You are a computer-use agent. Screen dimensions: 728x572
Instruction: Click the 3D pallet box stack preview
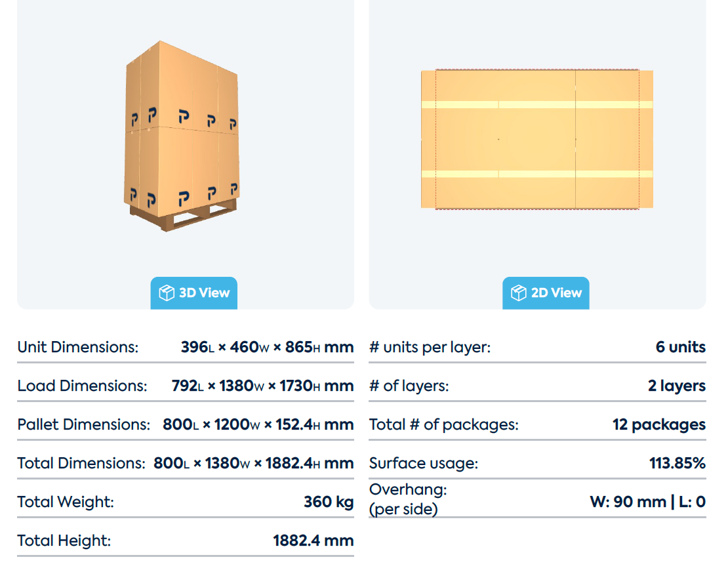(182, 136)
